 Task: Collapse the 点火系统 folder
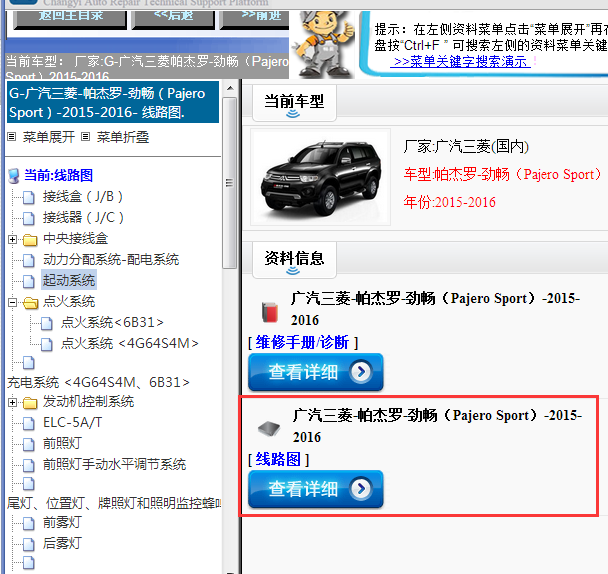pos(12,302)
